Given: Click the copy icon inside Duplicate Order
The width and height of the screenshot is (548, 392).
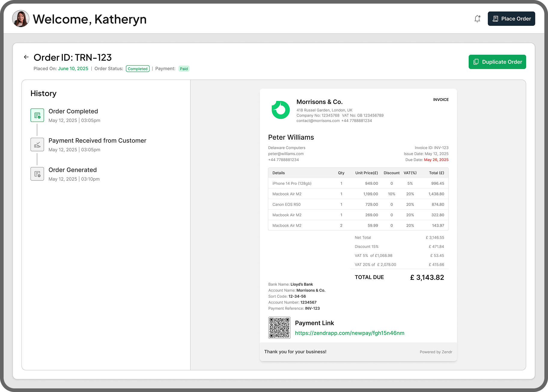Looking at the screenshot, I should [476, 62].
